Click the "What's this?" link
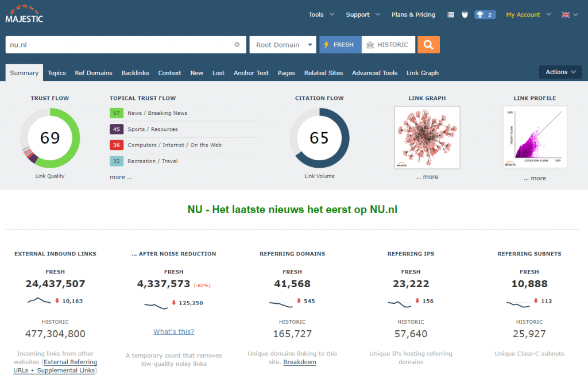 coord(173,331)
